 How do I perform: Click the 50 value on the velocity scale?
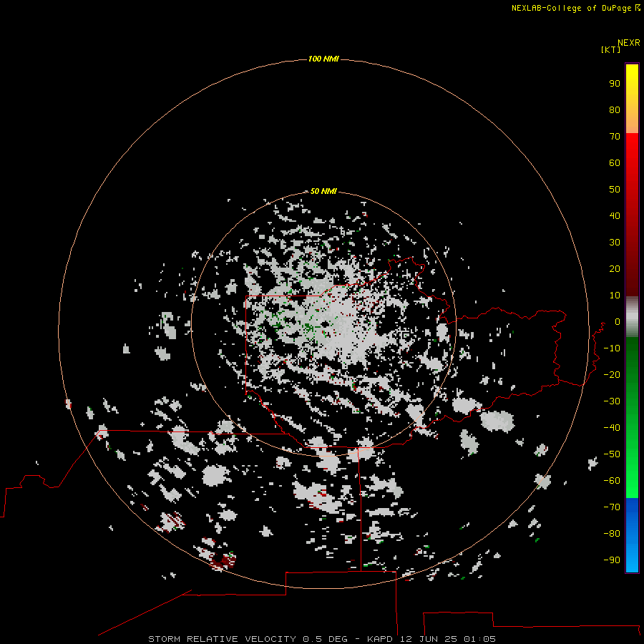click(x=615, y=190)
